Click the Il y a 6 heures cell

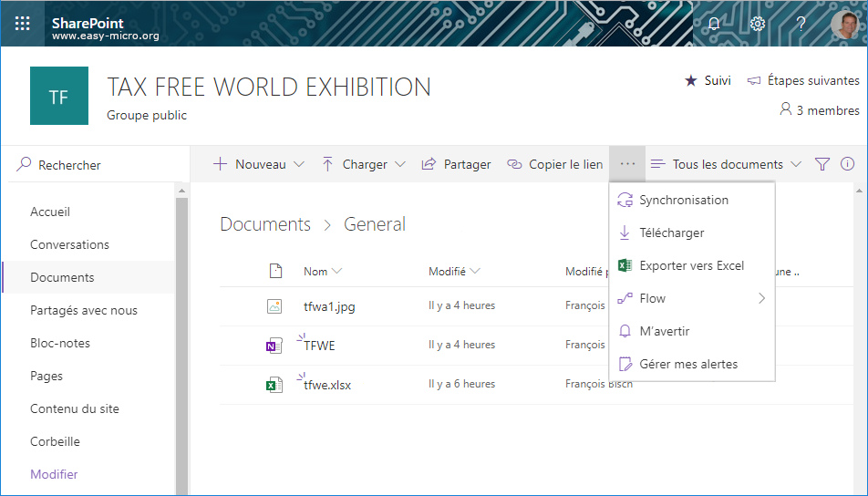pos(461,384)
